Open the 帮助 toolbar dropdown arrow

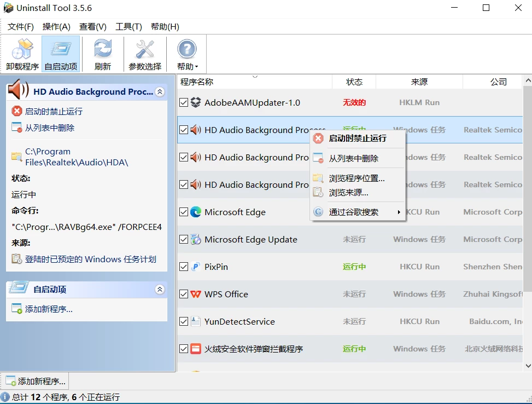(x=196, y=67)
